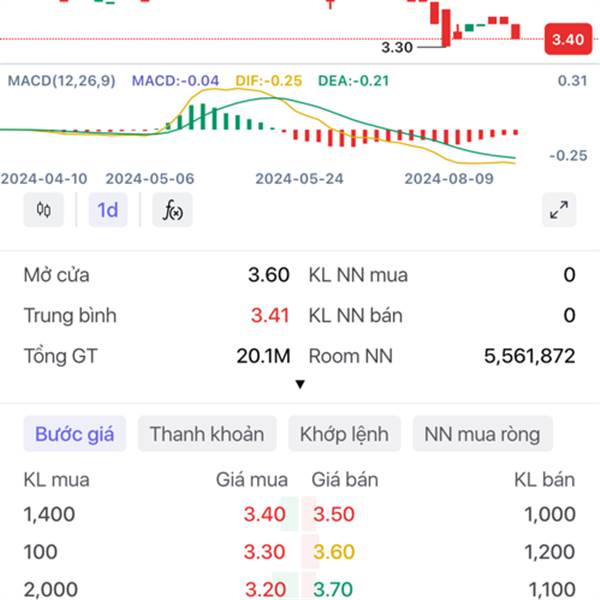This screenshot has width=600, height=600.
Task: Tap the KL mua quantity 2,000
Action: 51,589
